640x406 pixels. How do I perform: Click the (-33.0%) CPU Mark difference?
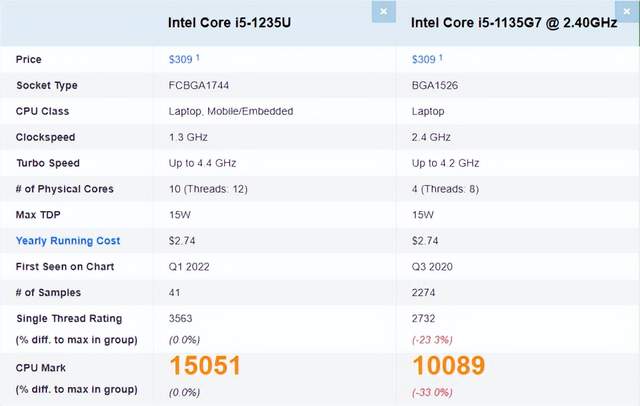(432, 393)
